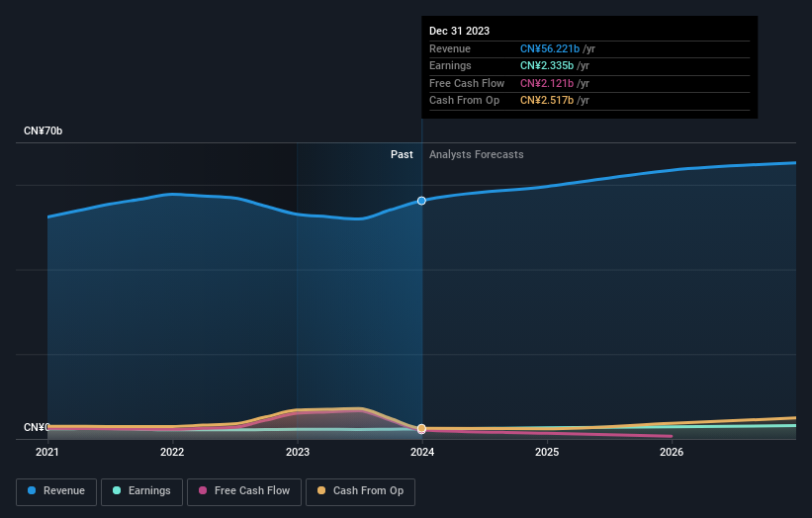Select the 2021 x-axis label

pyautogui.click(x=47, y=453)
